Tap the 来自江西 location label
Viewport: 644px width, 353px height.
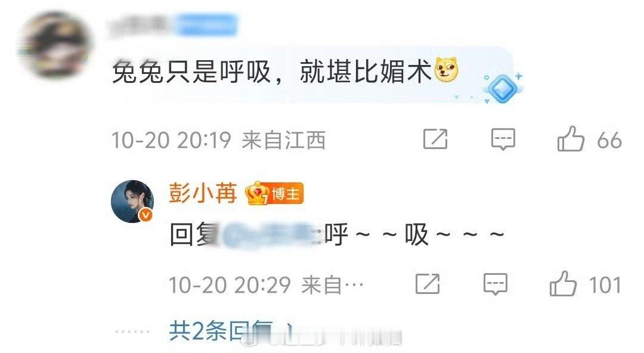click(284, 140)
